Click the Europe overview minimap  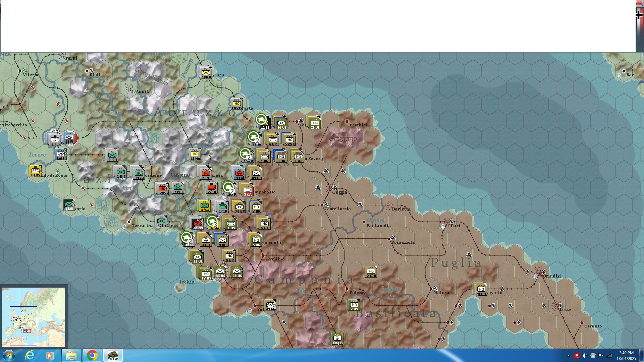[x=34, y=317]
